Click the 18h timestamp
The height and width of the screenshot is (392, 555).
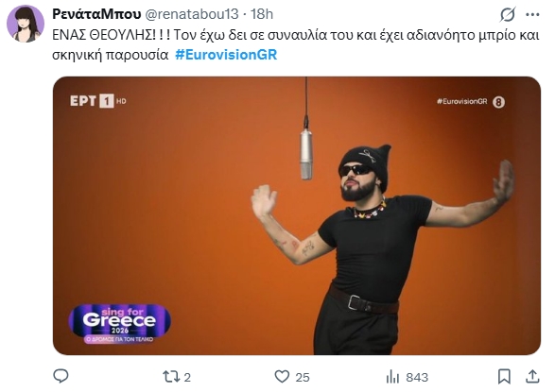[262, 14]
